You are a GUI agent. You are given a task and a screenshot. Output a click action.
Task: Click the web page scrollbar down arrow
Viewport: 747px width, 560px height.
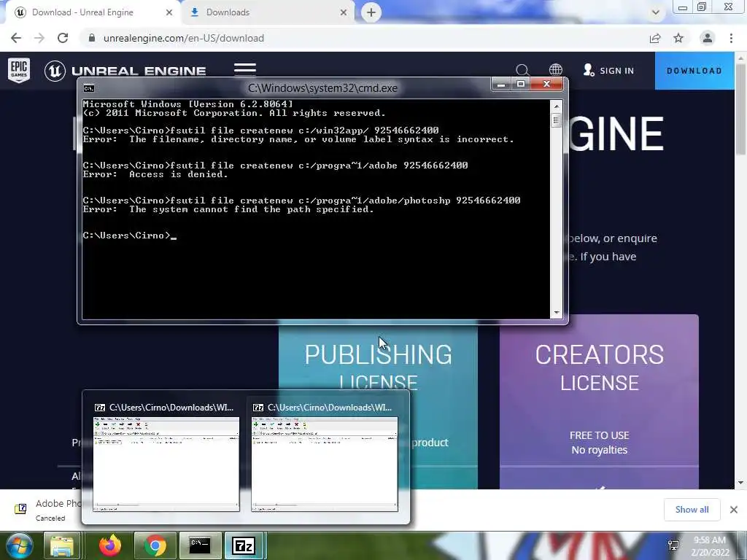tap(740, 483)
